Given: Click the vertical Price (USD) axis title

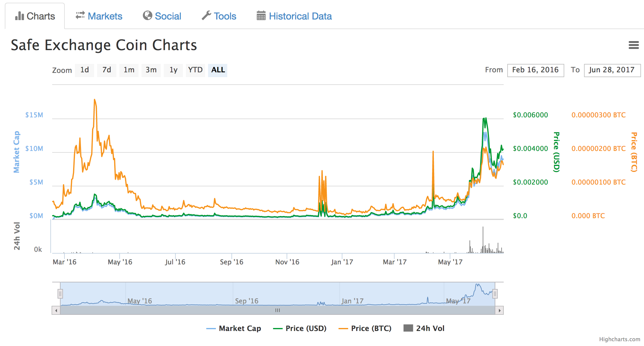Looking at the screenshot, I should click(556, 152).
